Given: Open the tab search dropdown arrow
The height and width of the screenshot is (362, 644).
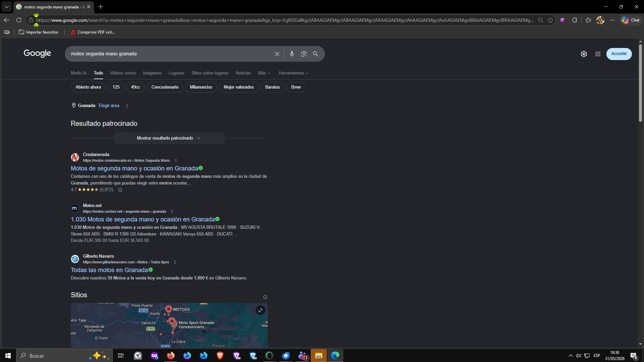Looking at the screenshot, I should pos(7,7).
